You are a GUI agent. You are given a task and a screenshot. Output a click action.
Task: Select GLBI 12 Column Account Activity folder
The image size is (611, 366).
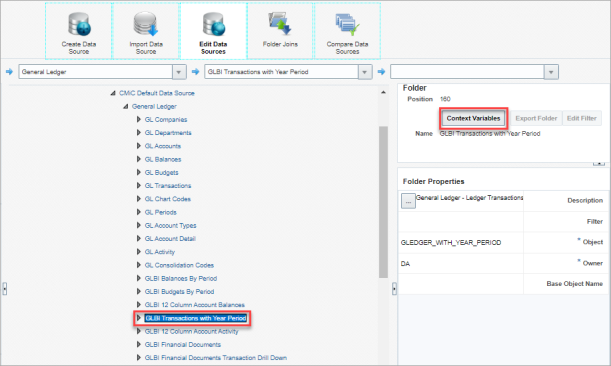coord(191,331)
